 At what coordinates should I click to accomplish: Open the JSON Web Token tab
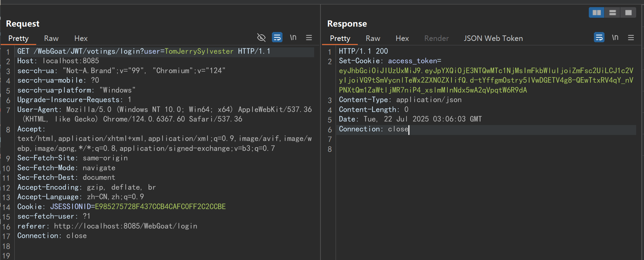click(493, 38)
